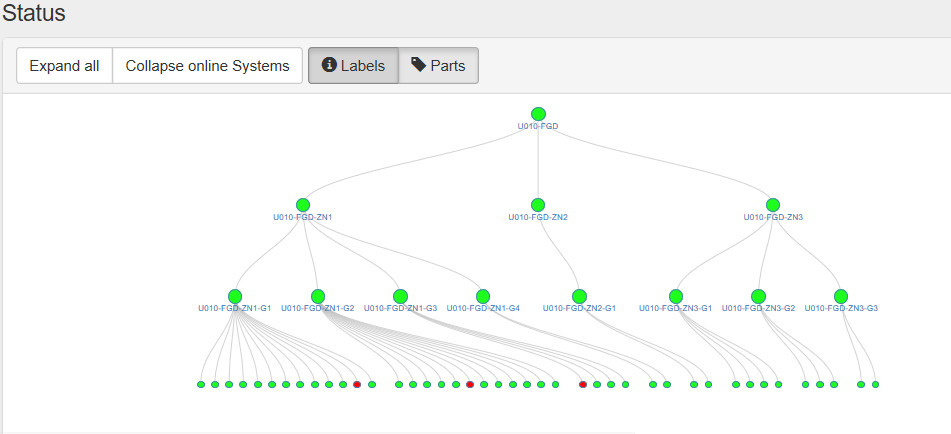Click the U010-FGD-ZN3-G2 node circle
Screen dimensions: 951x434
tap(758, 296)
